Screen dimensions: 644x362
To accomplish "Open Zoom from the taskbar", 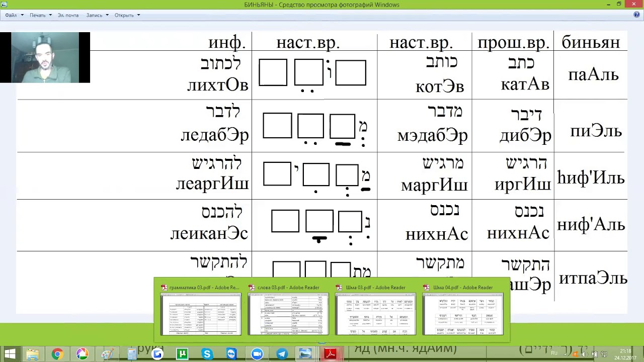I will 257,354.
